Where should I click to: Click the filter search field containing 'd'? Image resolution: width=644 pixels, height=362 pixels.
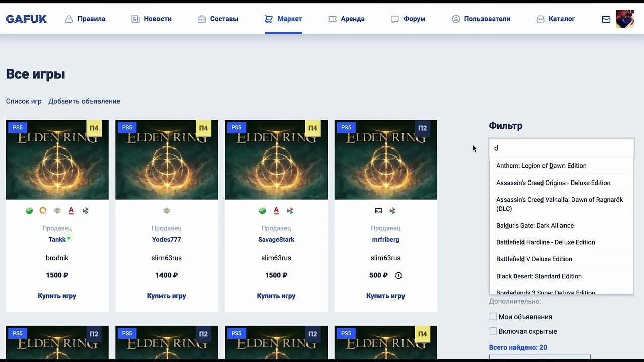tap(561, 148)
